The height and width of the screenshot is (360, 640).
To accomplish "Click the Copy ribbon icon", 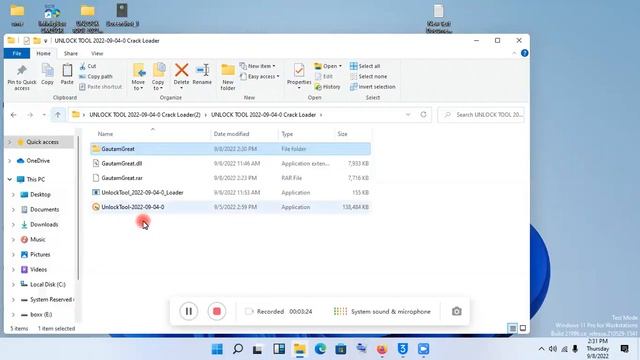I will pyautogui.click(x=47, y=75).
